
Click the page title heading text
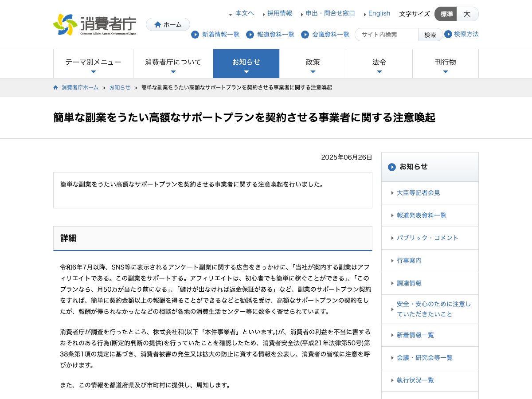click(244, 117)
